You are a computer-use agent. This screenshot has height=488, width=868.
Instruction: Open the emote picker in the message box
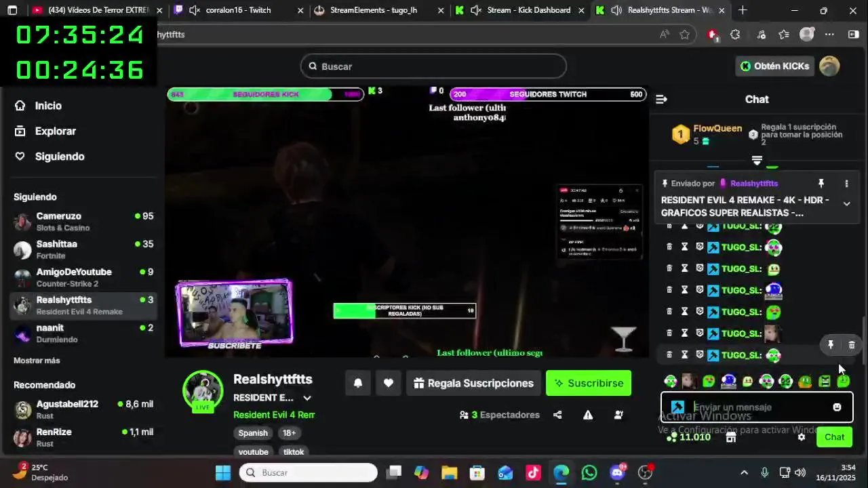tap(837, 407)
